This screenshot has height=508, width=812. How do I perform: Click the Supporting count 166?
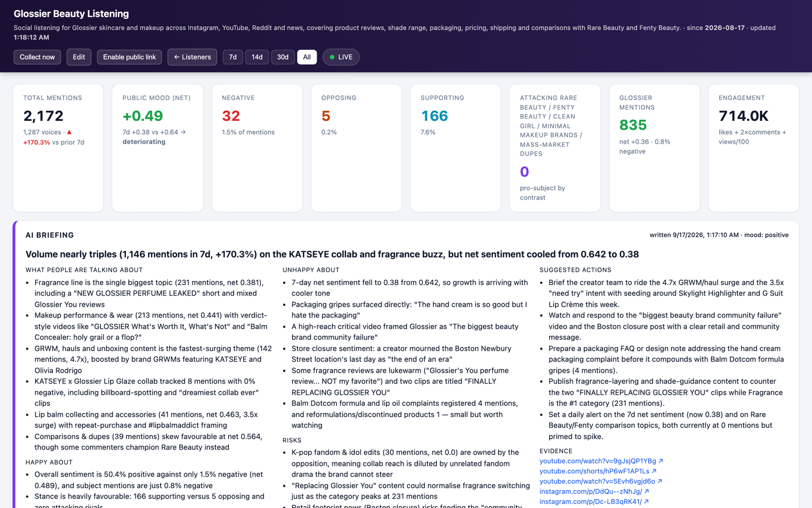click(434, 116)
